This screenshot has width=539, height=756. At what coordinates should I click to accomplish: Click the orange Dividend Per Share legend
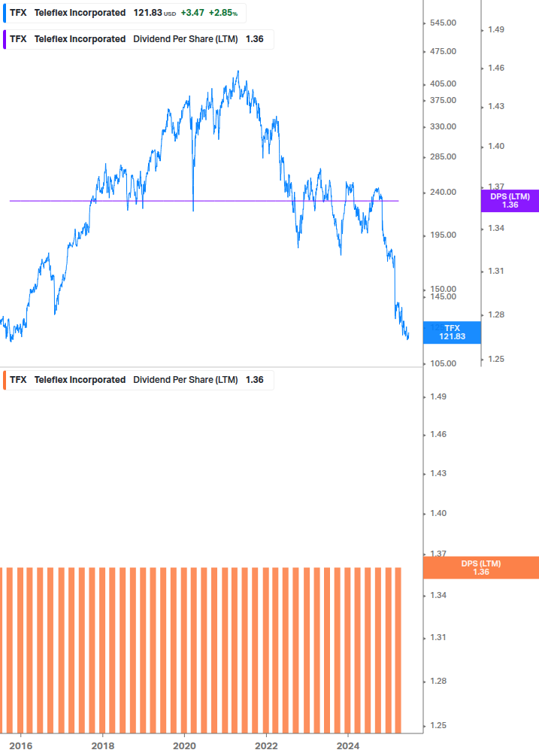click(x=139, y=380)
